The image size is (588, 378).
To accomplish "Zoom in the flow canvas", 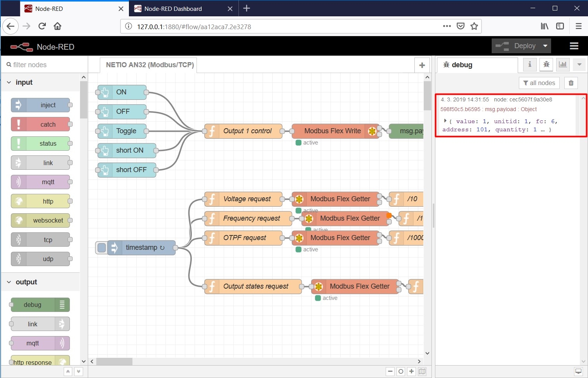I will coord(412,371).
